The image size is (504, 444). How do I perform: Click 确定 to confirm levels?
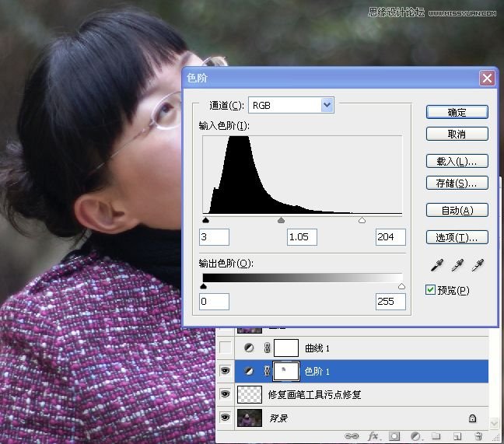pyautogui.click(x=457, y=113)
